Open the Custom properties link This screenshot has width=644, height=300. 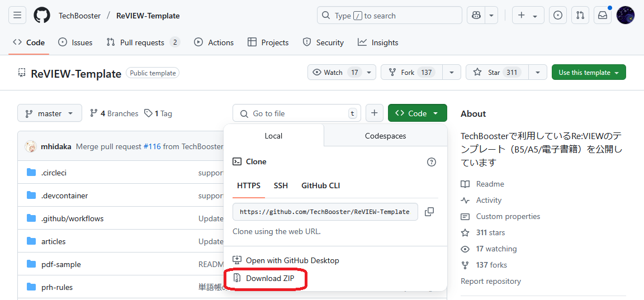pos(501,216)
